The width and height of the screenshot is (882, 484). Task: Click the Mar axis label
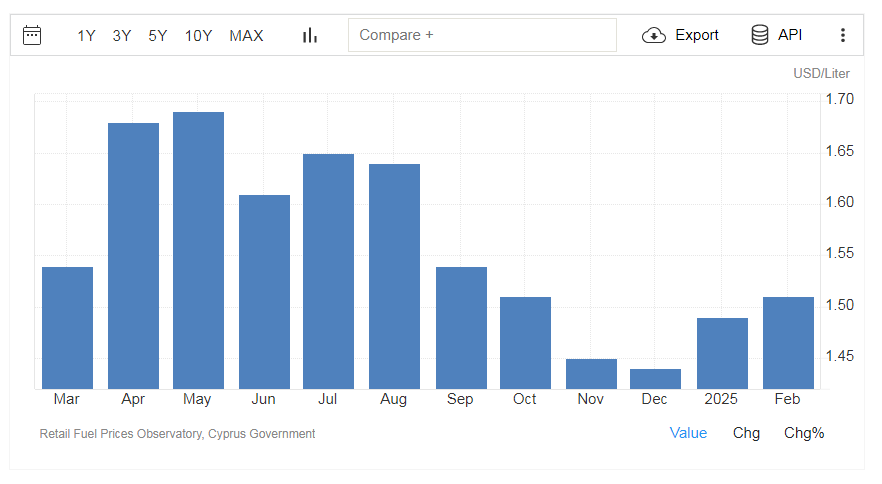(66, 399)
